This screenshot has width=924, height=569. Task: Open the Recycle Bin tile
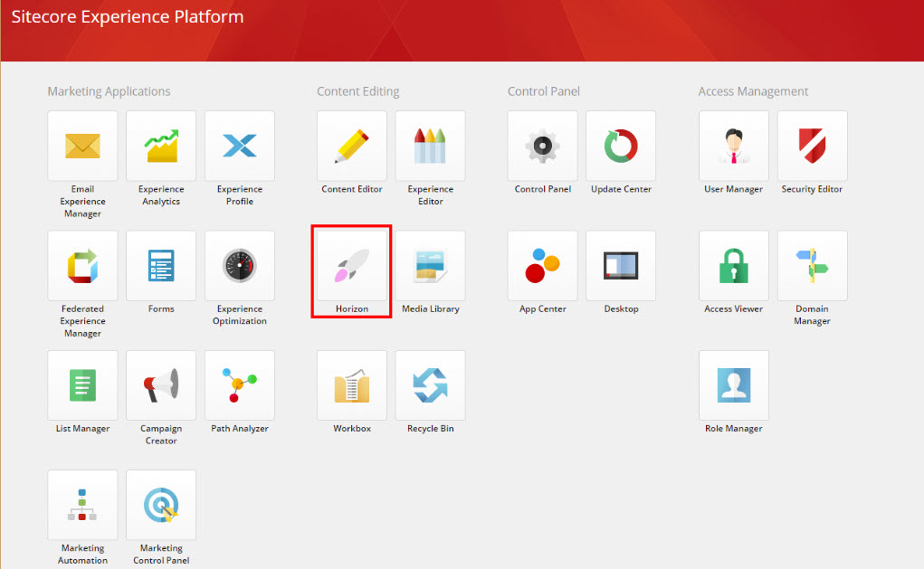[x=430, y=385]
